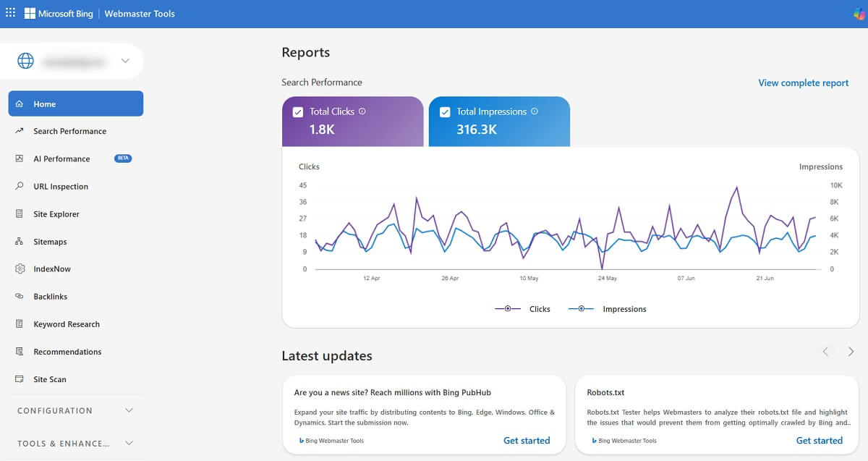Click the Microsoft Bing logo
Image resolution: width=868 pixels, height=461 pixels.
coord(59,14)
